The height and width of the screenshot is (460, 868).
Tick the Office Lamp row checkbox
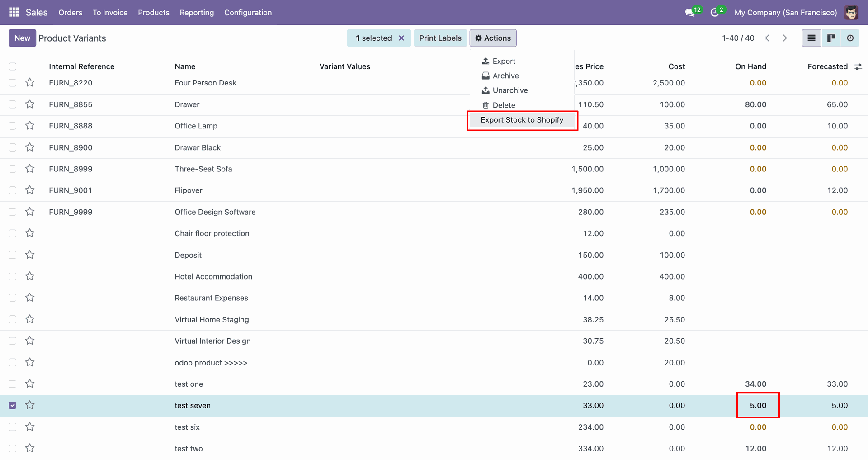13,126
